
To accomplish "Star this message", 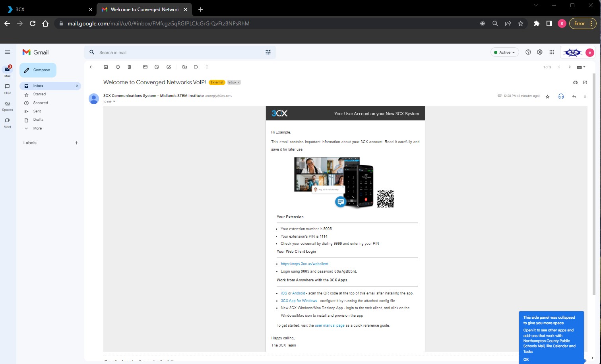I will pyautogui.click(x=547, y=97).
